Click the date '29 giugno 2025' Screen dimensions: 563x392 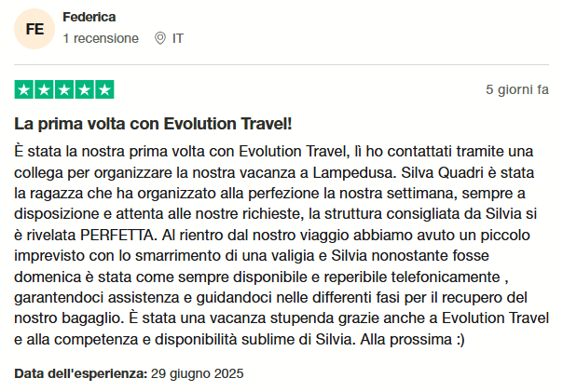197,373
